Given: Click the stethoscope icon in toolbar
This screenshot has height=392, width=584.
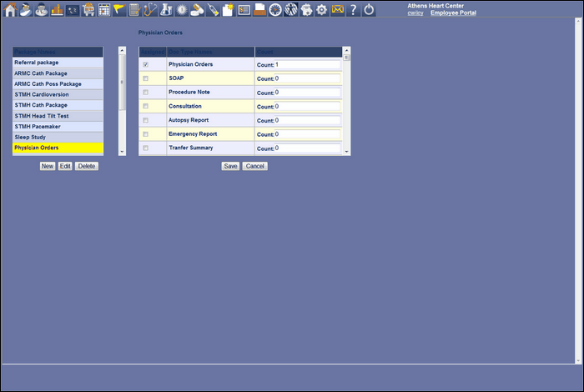Looking at the screenshot, I should click(150, 10).
